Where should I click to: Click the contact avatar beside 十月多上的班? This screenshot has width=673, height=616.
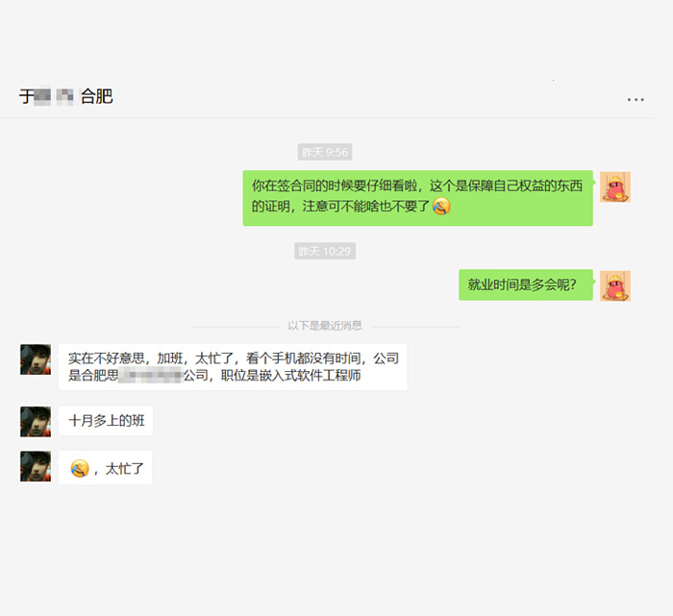[36, 422]
